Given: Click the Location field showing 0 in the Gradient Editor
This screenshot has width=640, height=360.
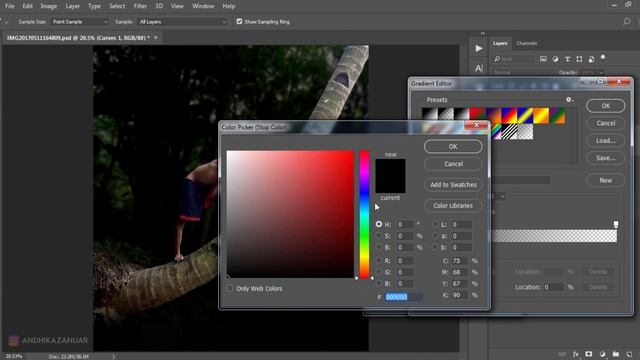Looking at the screenshot, I should [x=553, y=287].
